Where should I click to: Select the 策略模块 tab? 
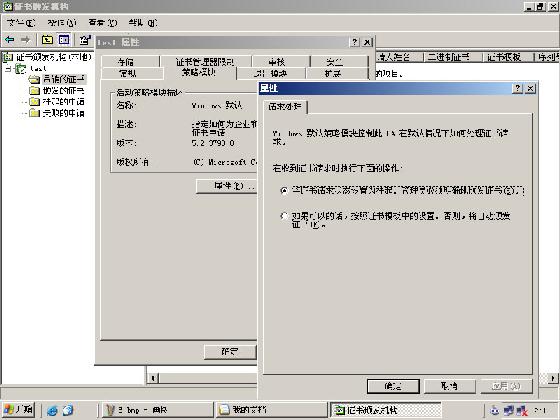click(199, 72)
